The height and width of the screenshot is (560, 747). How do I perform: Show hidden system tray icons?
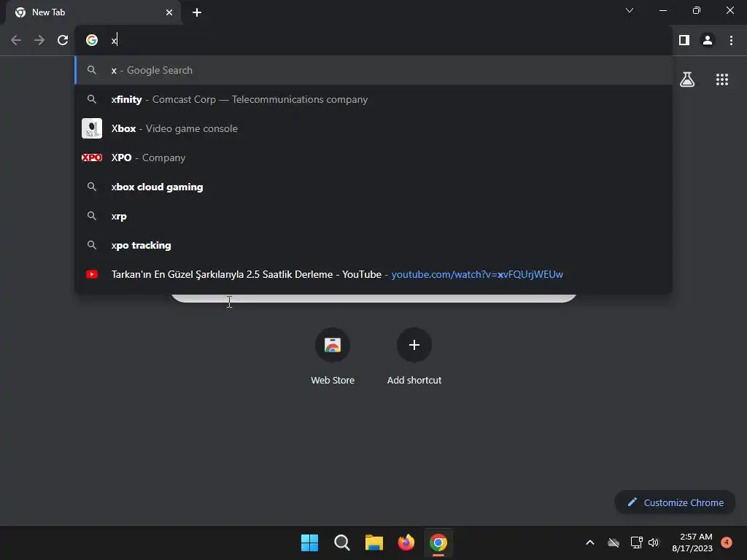pyautogui.click(x=589, y=542)
